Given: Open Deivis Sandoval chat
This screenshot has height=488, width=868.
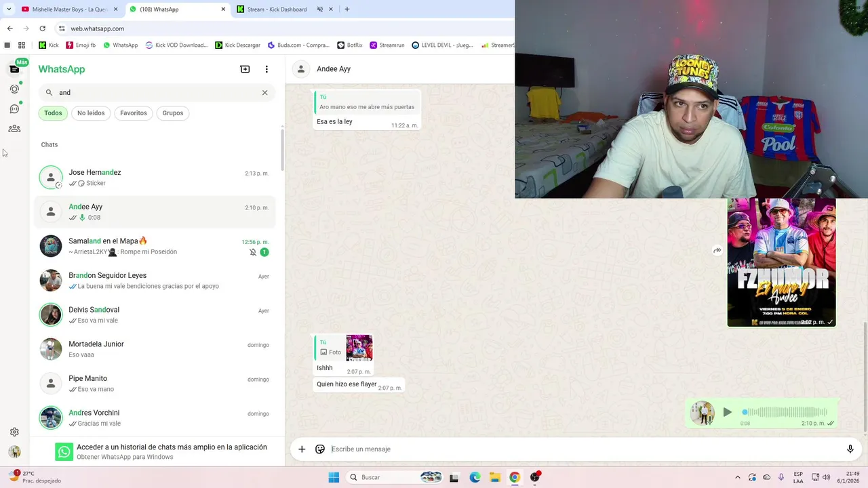Looking at the screenshot, I should pos(155,315).
